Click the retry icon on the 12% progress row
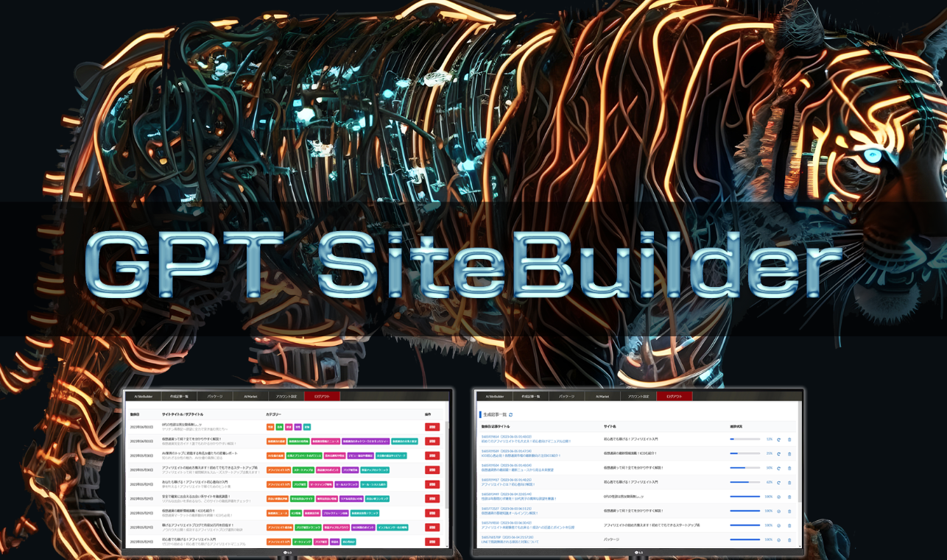Image resolution: width=947 pixels, height=560 pixels. click(779, 439)
